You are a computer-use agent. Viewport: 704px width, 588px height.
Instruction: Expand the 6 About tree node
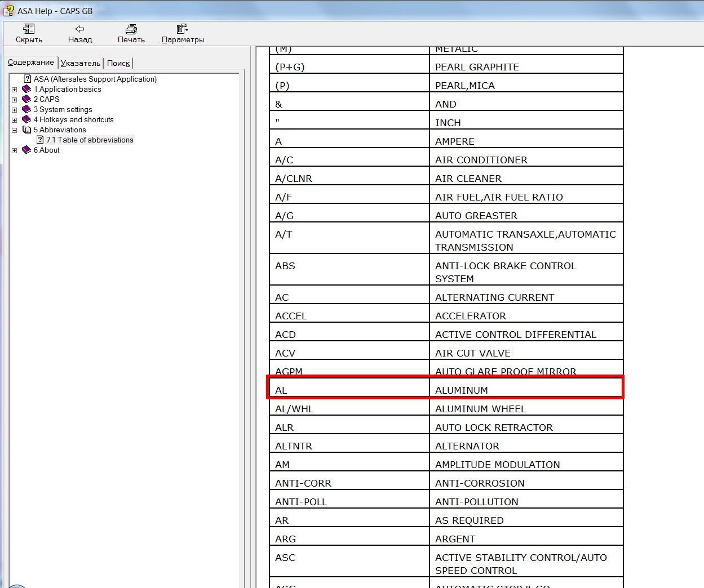point(15,150)
